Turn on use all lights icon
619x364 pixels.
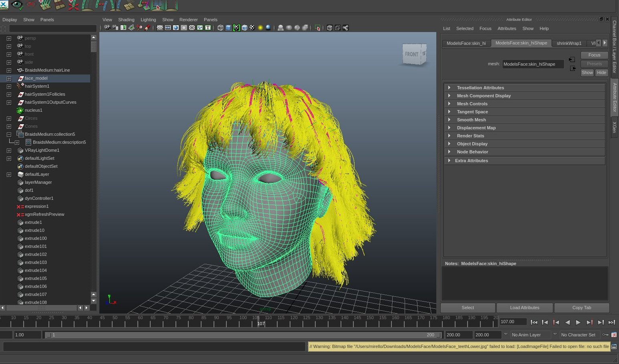pyautogui.click(x=260, y=28)
